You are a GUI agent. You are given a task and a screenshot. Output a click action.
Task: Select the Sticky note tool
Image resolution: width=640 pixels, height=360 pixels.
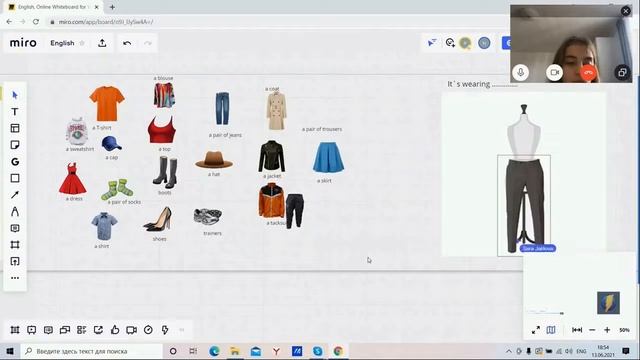[x=15, y=145]
